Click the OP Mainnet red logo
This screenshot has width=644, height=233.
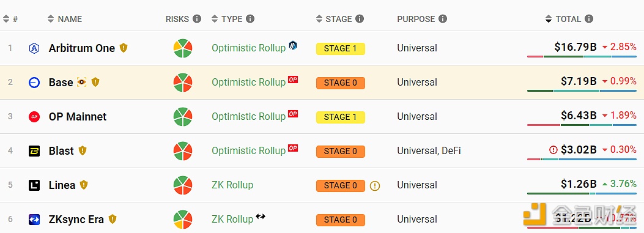tap(34, 117)
